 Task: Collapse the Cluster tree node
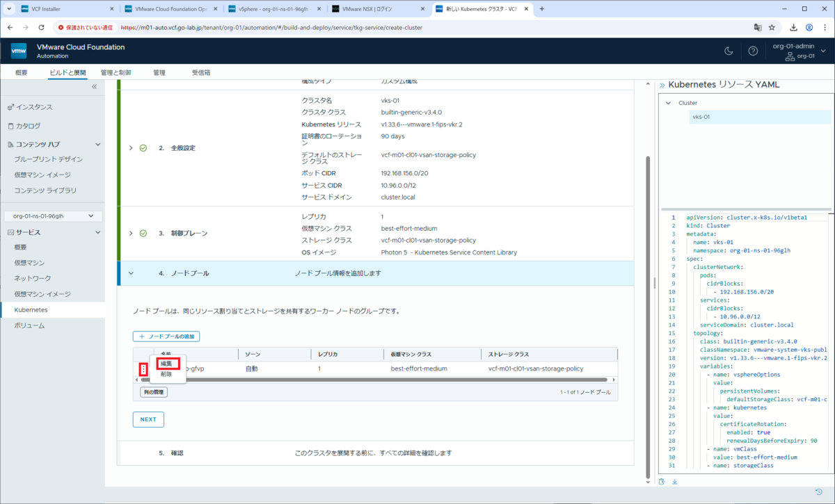tap(668, 103)
